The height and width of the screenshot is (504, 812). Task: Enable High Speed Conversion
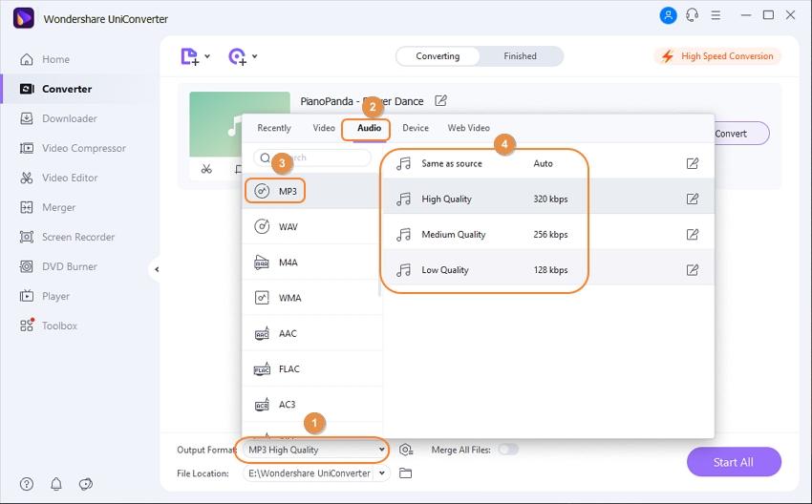[717, 56]
